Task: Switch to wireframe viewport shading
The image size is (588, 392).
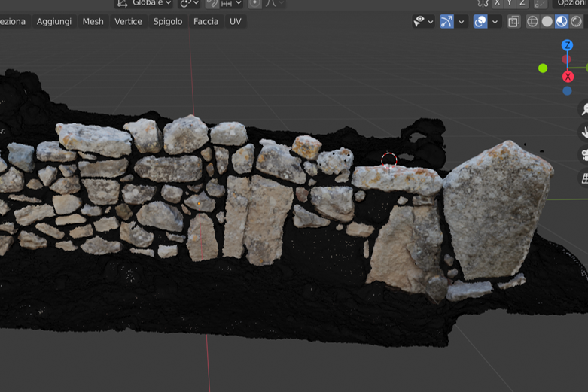Action: (x=532, y=21)
